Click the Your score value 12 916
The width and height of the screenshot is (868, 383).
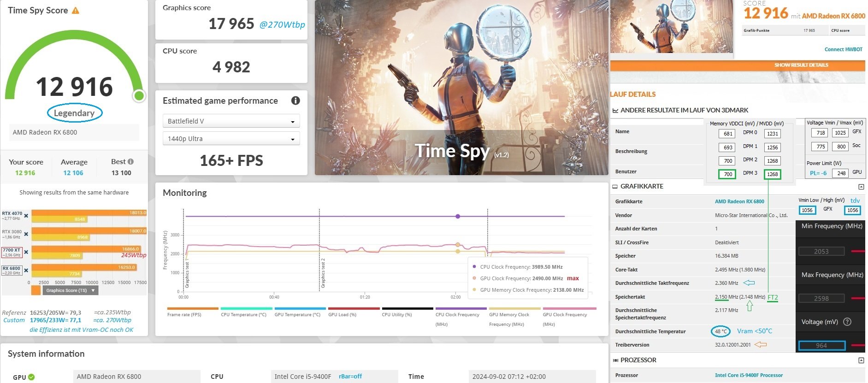click(x=25, y=173)
